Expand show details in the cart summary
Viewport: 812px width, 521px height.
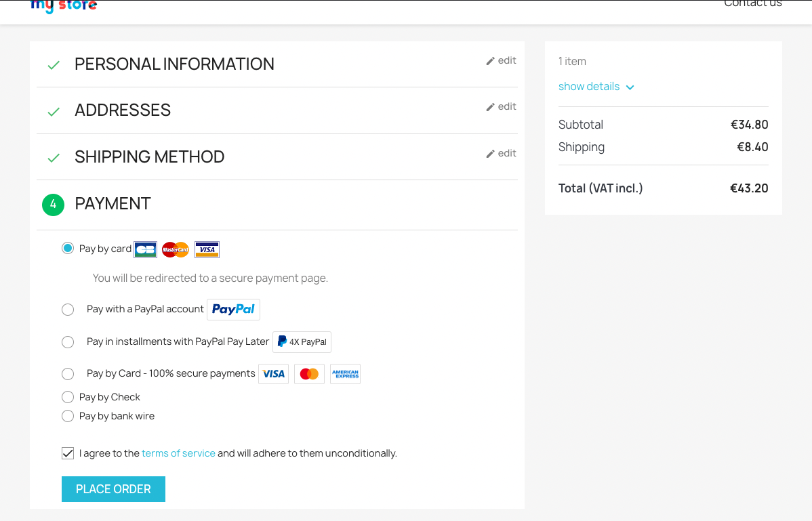pos(596,87)
